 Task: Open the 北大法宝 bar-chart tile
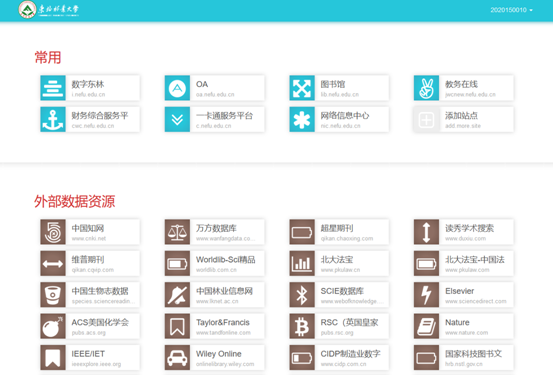(339, 264)
